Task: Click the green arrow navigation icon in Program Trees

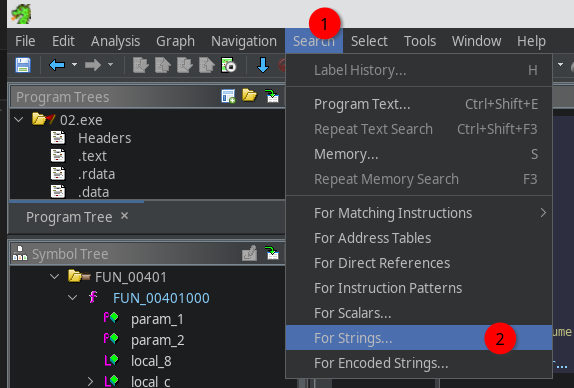Action: point(272,96)
